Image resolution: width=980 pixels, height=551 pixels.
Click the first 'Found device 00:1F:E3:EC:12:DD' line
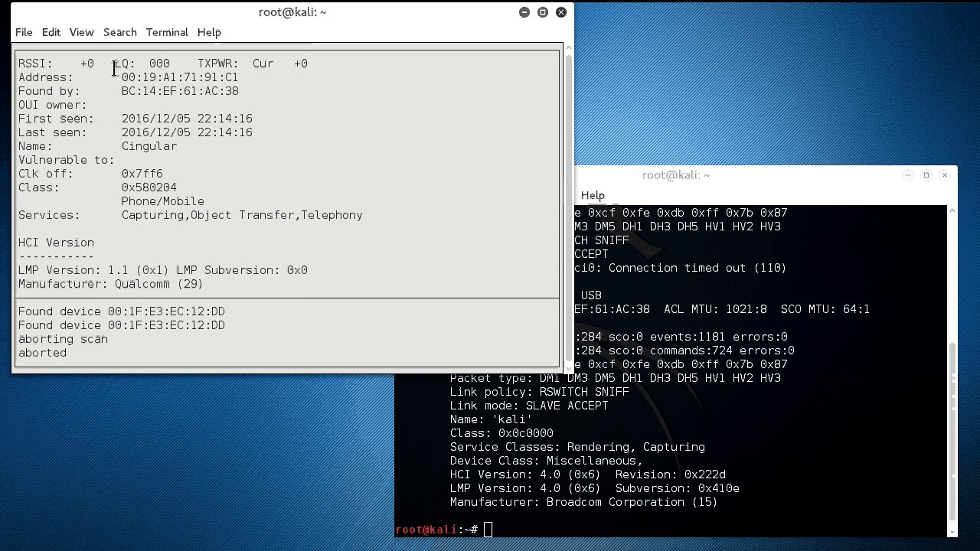coord(122,311)
